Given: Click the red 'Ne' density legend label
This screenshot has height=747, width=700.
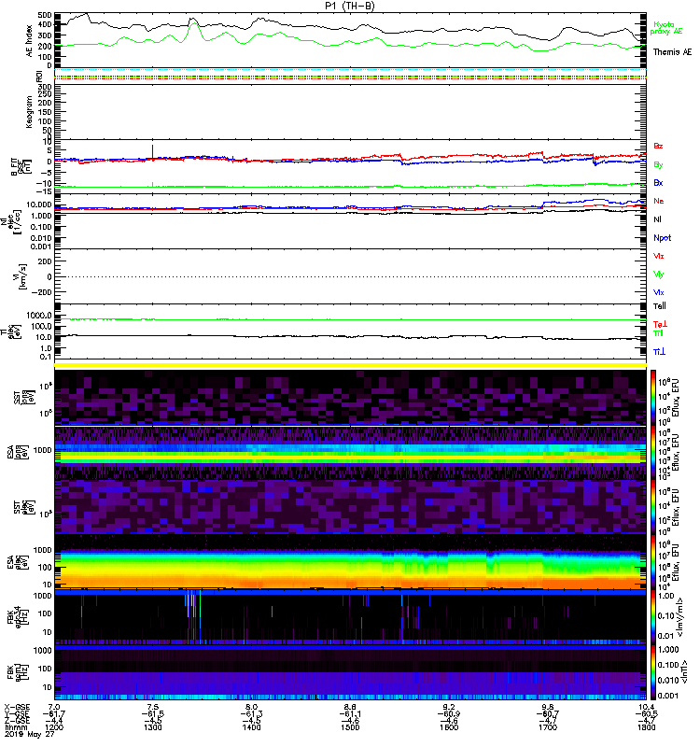Looking at the screenshot, I should [659, 201].
